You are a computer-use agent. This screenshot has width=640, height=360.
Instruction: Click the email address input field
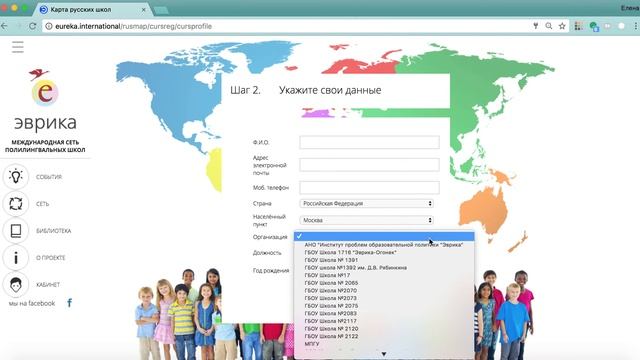pyautogui.click(x=369, y=164)
